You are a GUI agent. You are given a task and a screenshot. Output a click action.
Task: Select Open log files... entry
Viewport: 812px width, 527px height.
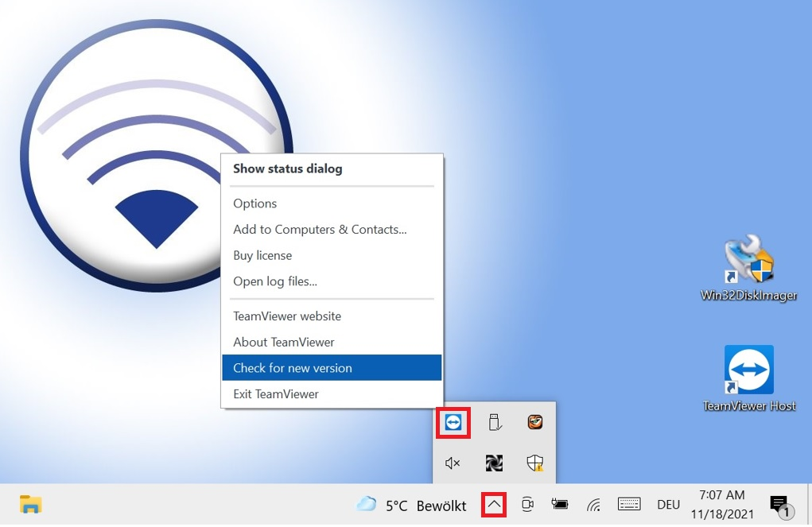coord(332,281)
